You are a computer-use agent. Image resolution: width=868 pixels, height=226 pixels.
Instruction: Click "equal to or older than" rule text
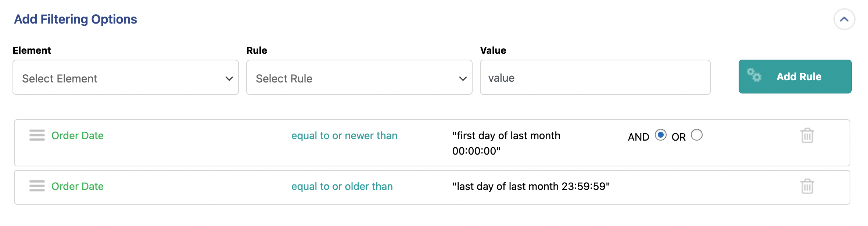coord(342,187)
